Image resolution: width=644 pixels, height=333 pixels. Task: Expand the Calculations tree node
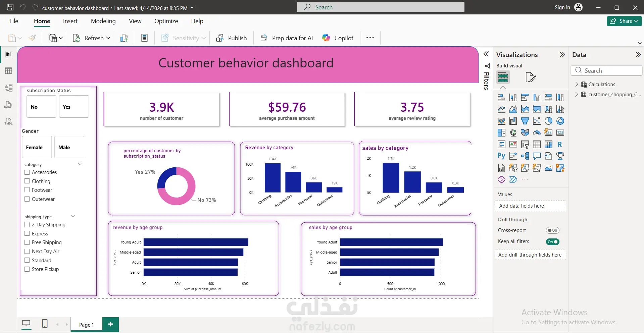(x=577, y=84)
